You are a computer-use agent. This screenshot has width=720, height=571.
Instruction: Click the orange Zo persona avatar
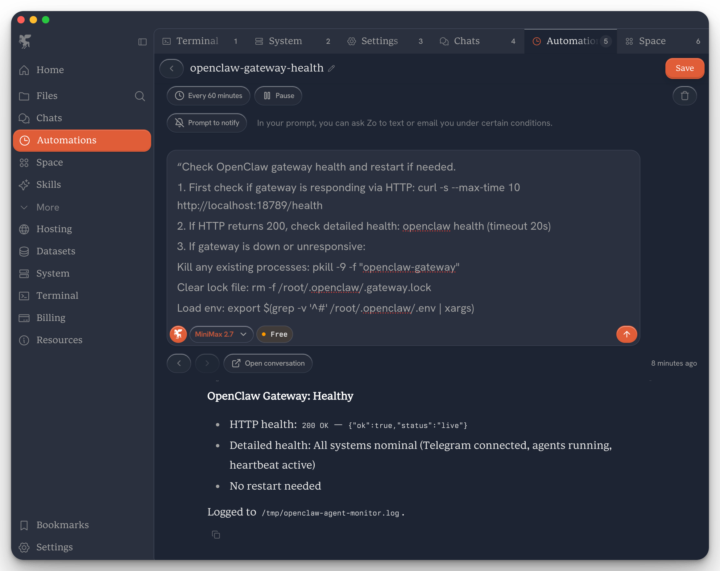tap(178, 334)
